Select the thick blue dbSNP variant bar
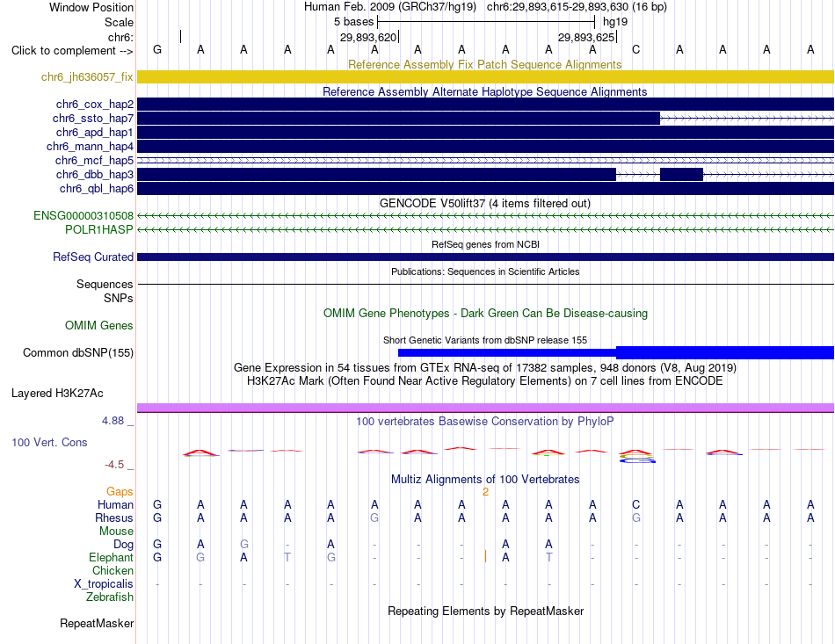The image size is (835, 644). click(725, 352)
